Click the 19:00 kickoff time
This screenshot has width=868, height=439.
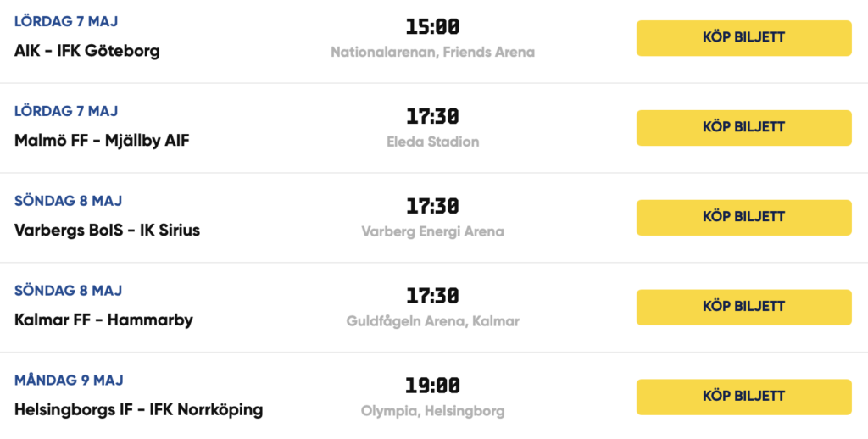pos(433,386)
